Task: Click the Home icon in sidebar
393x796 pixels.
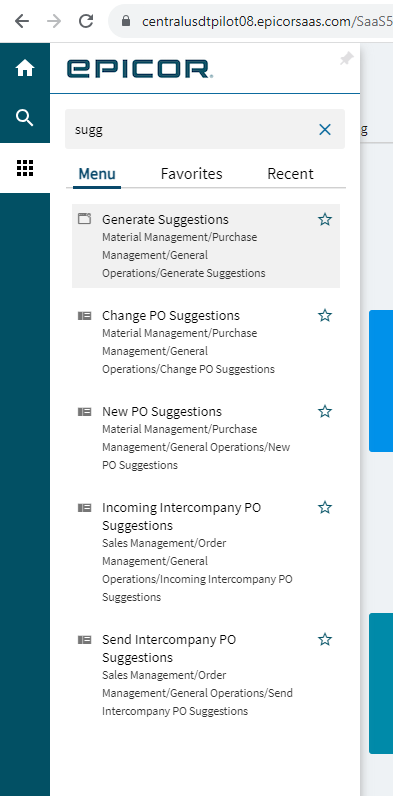Action: pyautogui.click(x=24, y=68)
